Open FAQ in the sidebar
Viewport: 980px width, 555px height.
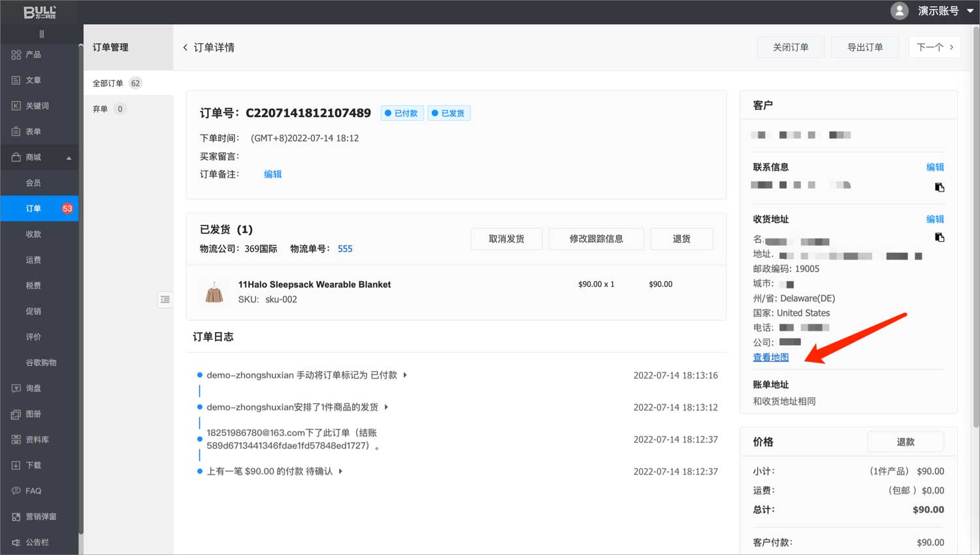(33, 491)
